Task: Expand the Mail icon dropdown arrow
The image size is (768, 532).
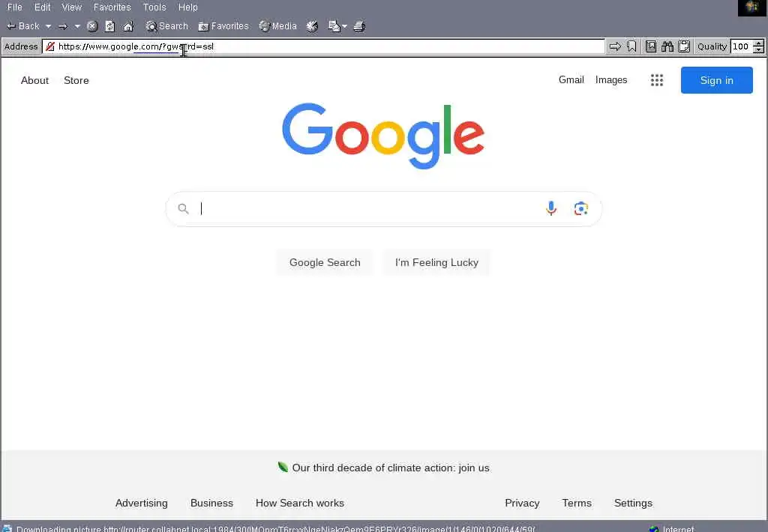Action: click(x=345, y=26)
